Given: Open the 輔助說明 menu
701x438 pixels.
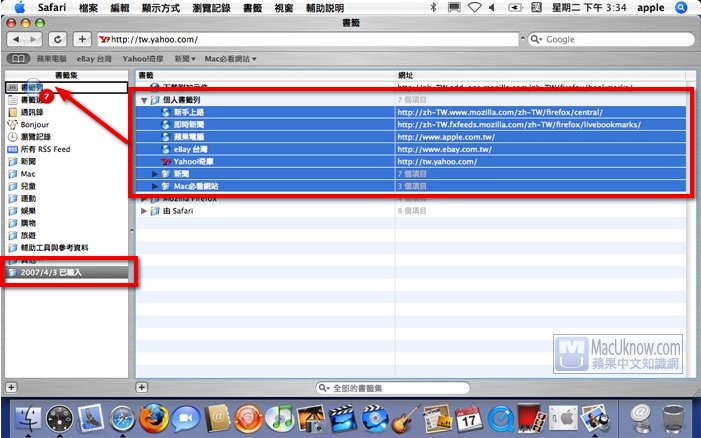Looking at the screenshot, I should pyautogui.click(x=325, y=8).
